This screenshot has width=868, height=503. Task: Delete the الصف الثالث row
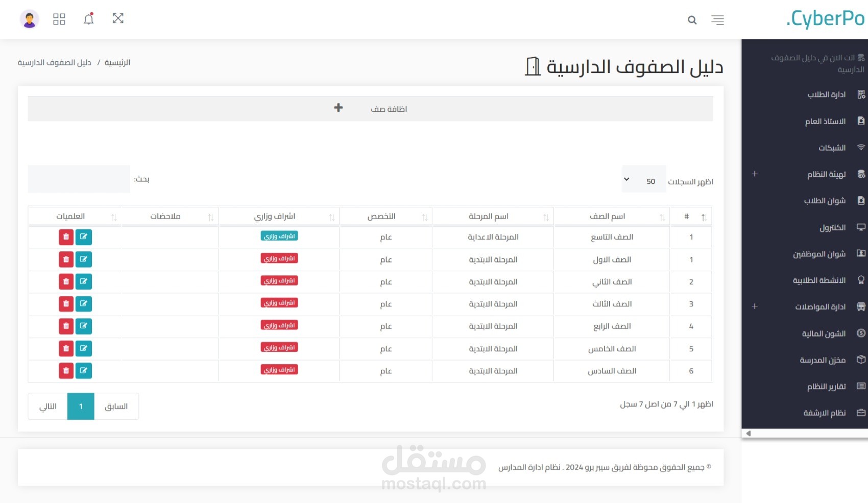coord(66,304)
